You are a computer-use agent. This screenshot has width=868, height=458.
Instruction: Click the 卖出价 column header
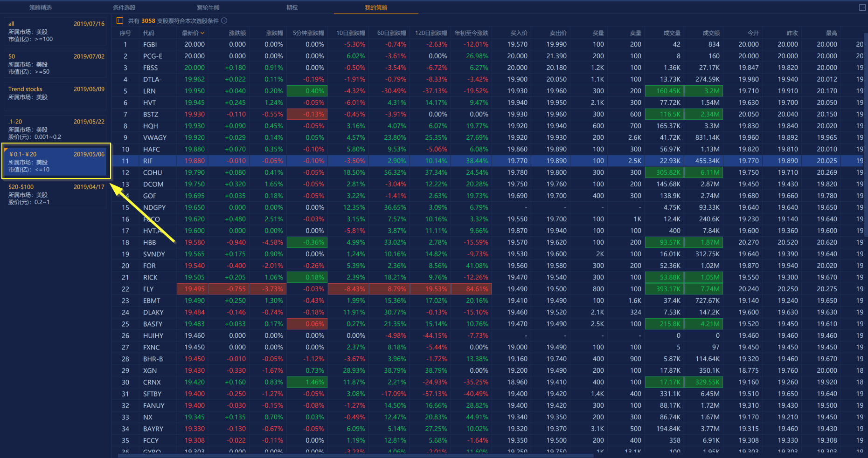[x=558, y=33]
